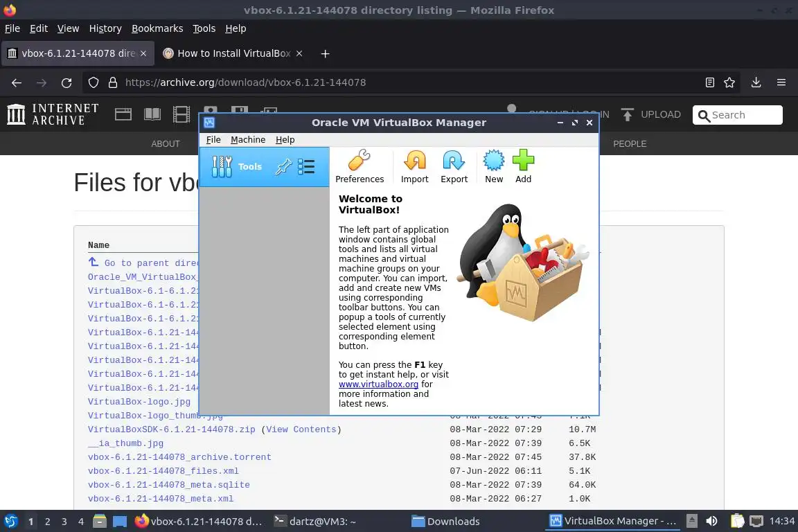Image resolution: width=798 pixels, height=532 pixels.
Task: Click the Export appliance icon
Action: pos(454,166)
